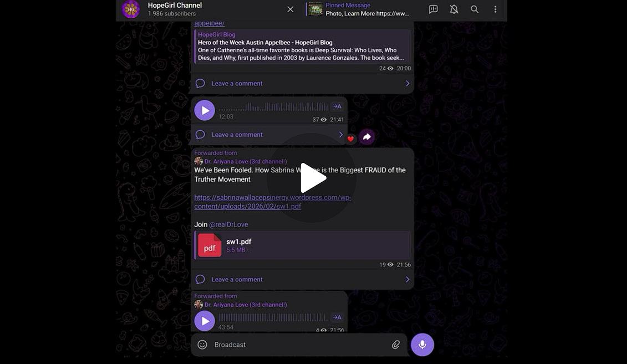
Task: Download the sw1.pdf file icon
Action: point(210,245)
